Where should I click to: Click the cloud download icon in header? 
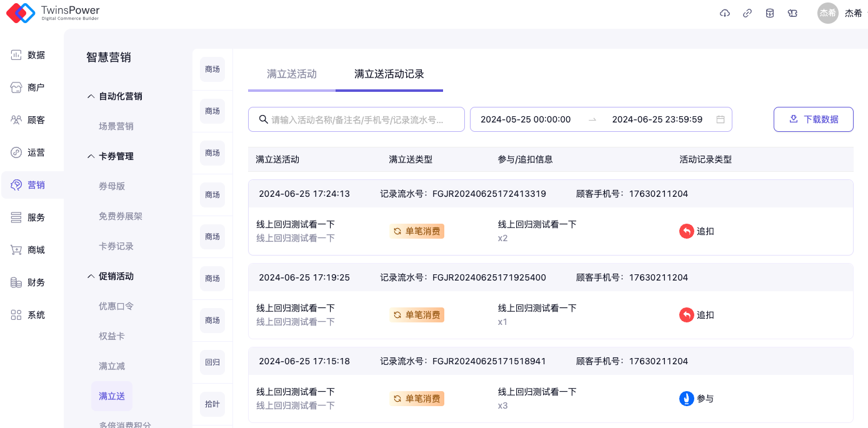click(725, 13)
